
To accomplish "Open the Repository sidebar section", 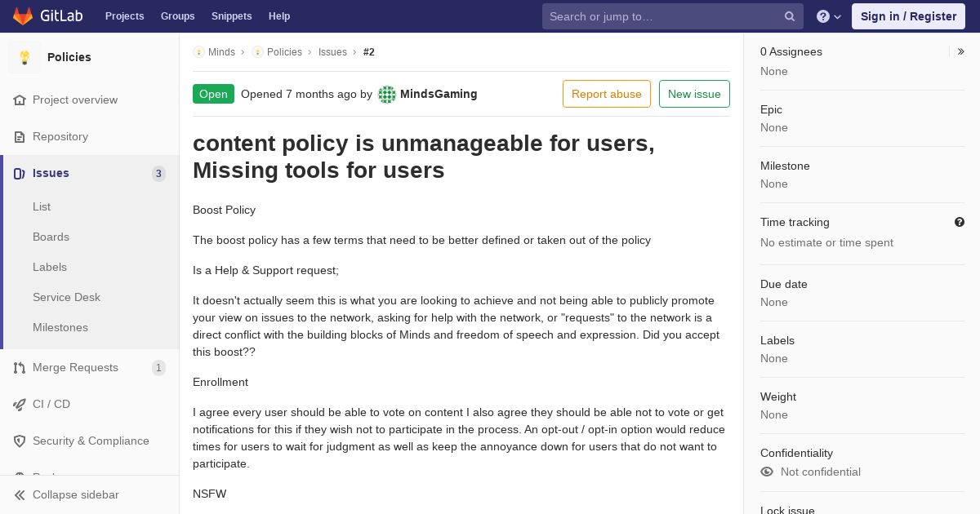I will pos(60,136).
